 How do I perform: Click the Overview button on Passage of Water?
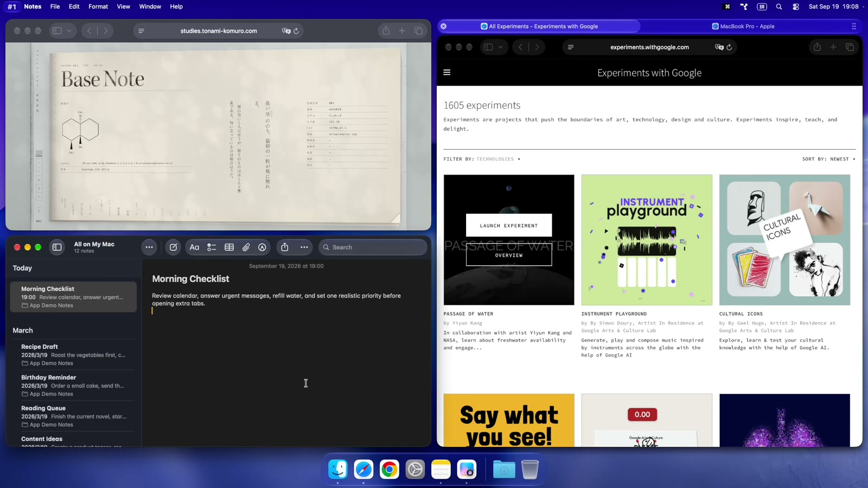coord(509,255)
